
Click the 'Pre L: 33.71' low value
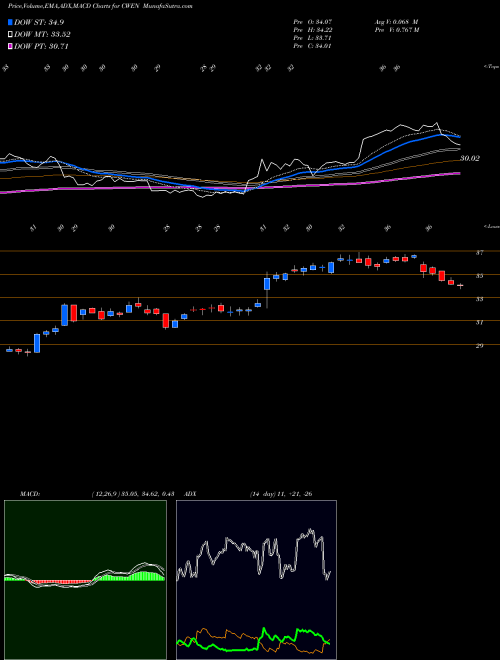[312, 37]
